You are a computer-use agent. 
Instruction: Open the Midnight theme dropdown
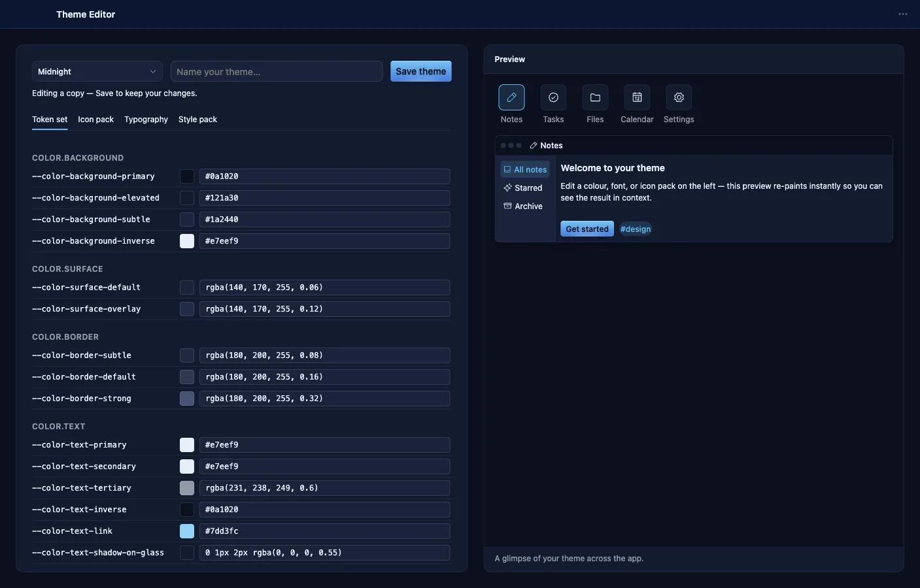pyautogui.click(x=97, y=71)
